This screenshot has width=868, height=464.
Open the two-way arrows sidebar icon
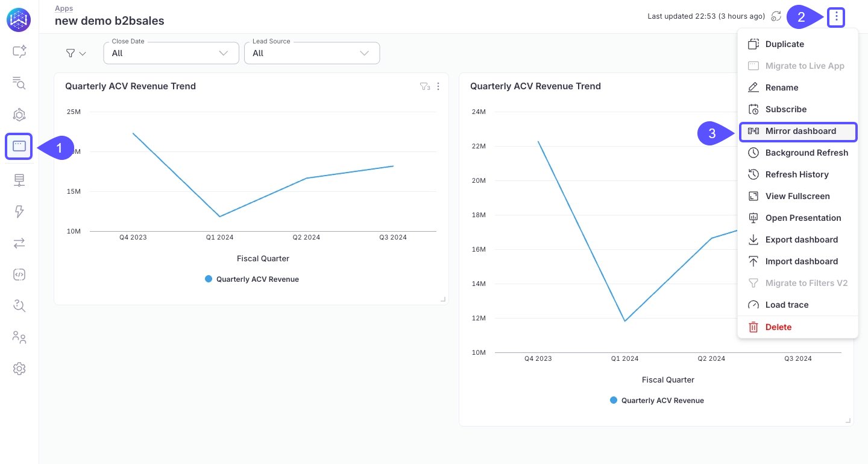19,243
